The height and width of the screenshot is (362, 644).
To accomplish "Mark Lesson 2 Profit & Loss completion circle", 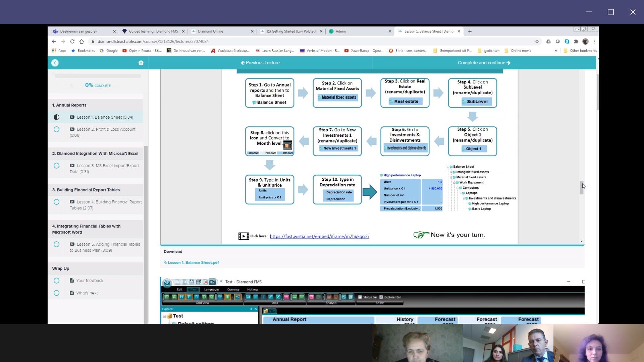I will (x=56, y=129).
